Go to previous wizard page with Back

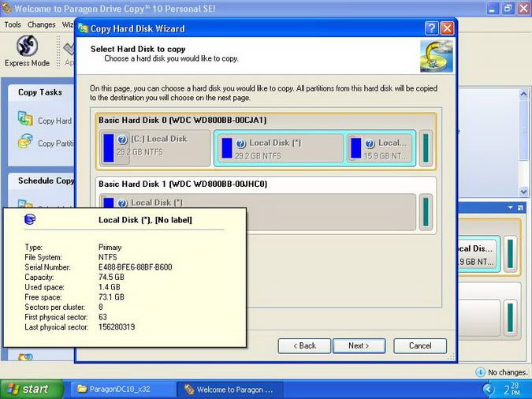(x=304, y=345)
